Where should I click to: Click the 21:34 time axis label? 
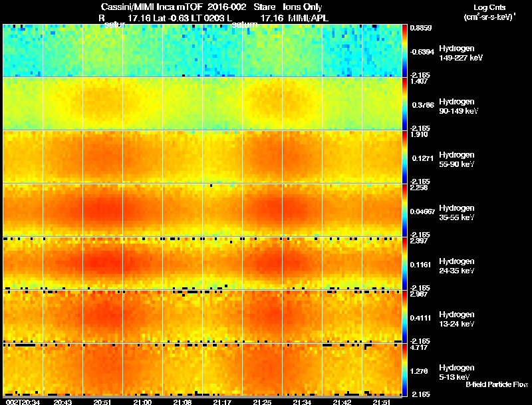(302, 402)
